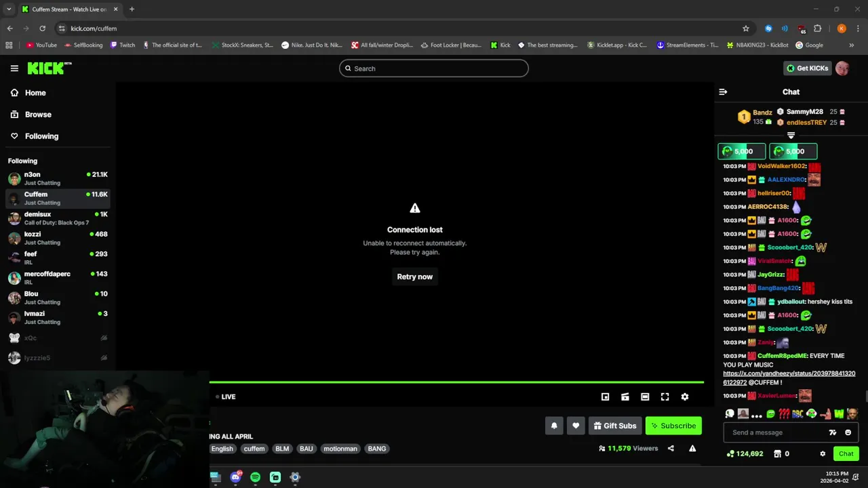
Task: Click the BANG stream tag
Action: click(x=377, y=449)
